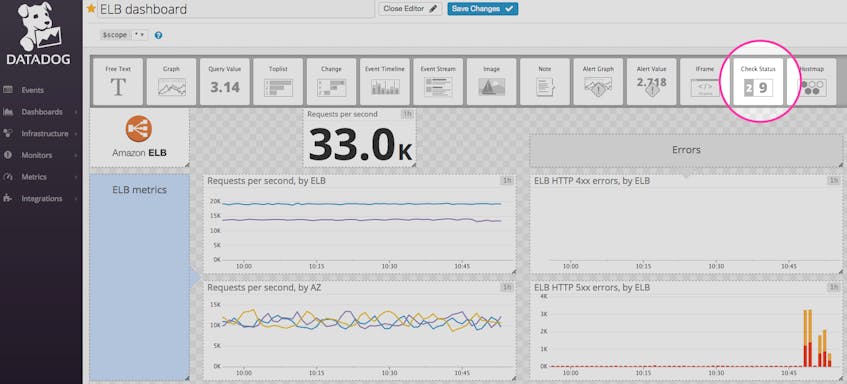The height and width of the screenshot is (384, 847).
Task: Open 1h timeframe on Requests by AZ graph
Action: pos(507,287)
